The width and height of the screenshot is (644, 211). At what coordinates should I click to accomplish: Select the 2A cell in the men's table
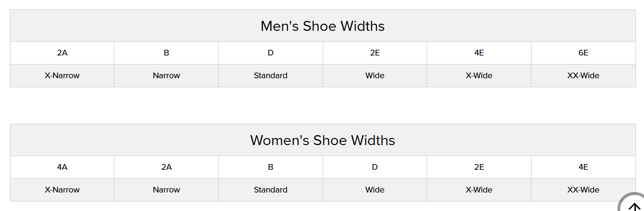point(62,53)
